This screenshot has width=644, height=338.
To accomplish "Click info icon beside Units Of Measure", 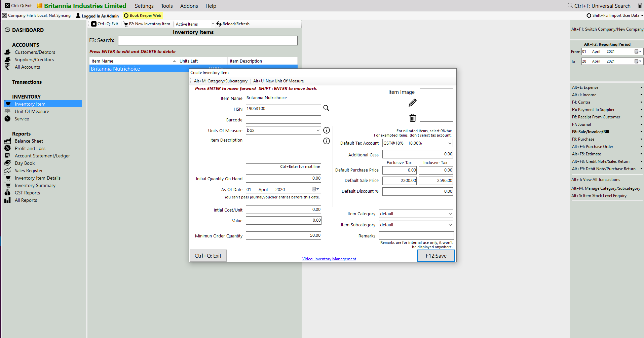I will click(327, 130).
